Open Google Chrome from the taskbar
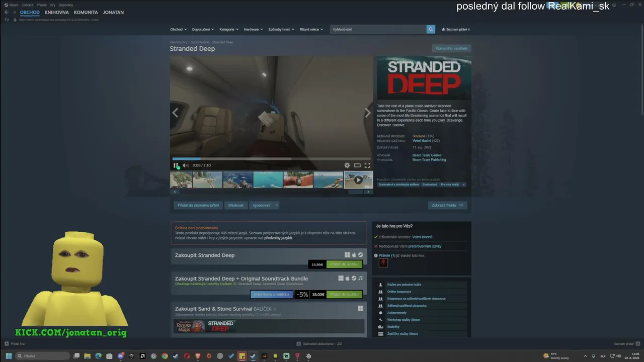Image resolution: width=644 pixels, height=362 pixels. [165, 356]
